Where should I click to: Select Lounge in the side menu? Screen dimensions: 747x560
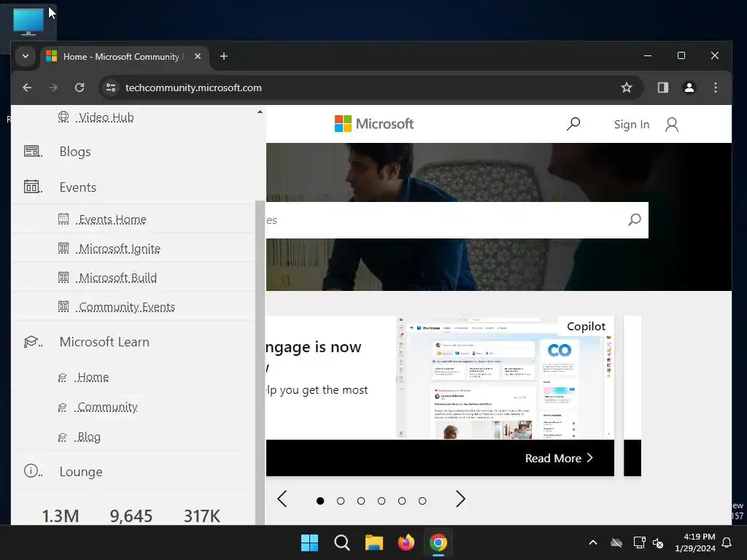[x=81, y=472]
